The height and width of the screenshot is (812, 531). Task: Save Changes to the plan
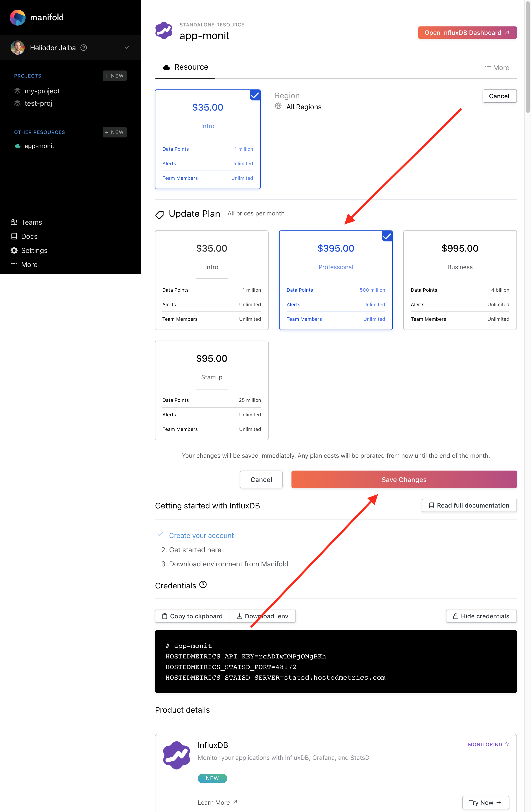click(404, 479)
